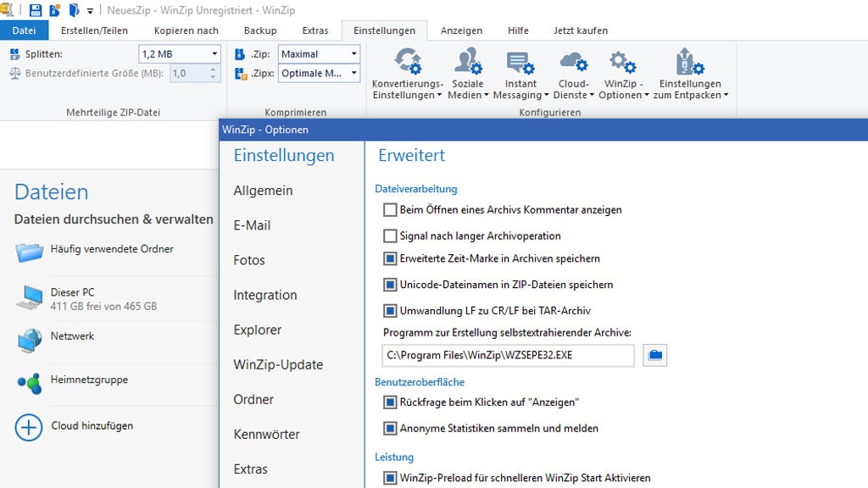Click the Einstellungen zum Entpacken icon
Image resolution: width=868 pixels, height=488 pixels.
(x=690, y=61)
